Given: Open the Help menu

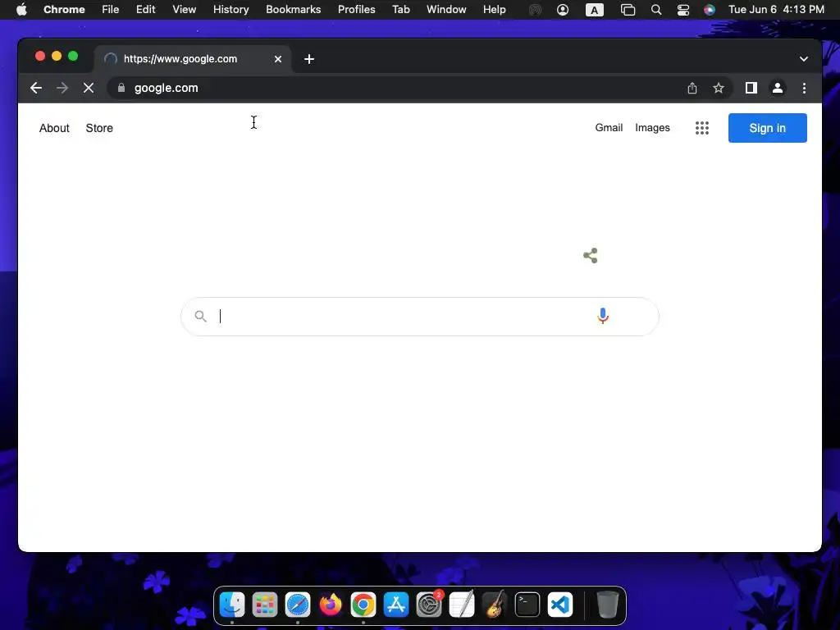Looking at the screenshot, I should [494, 9].
